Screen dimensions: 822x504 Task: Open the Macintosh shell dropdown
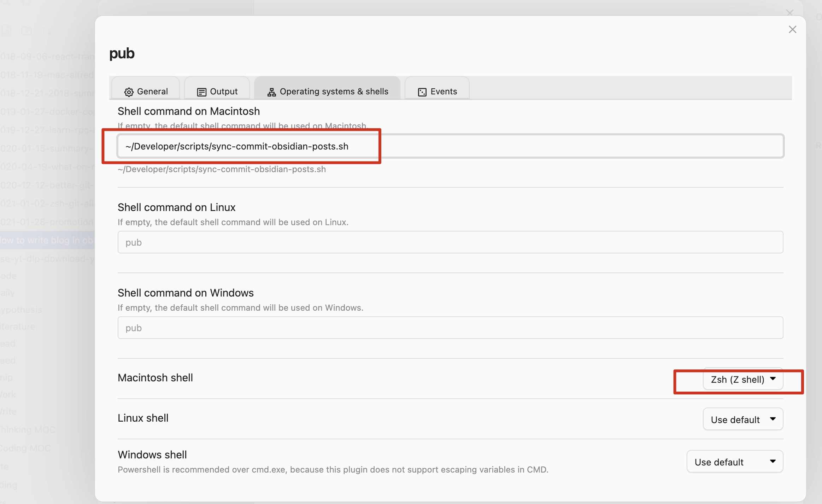tap(743, 379)
